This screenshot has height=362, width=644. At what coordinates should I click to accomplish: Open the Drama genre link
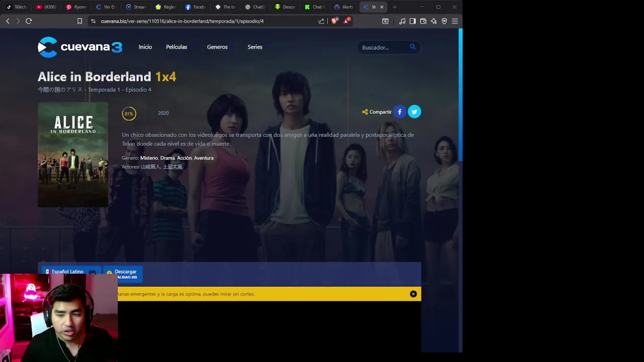tap(168, 158)
